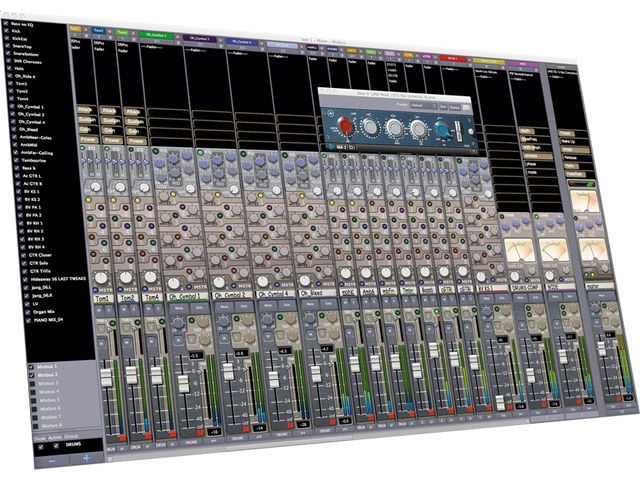Click the second dial on the Neve 1073 plugin
The width and height of the screenshot is (640, 480).
(x=370, y=127)
